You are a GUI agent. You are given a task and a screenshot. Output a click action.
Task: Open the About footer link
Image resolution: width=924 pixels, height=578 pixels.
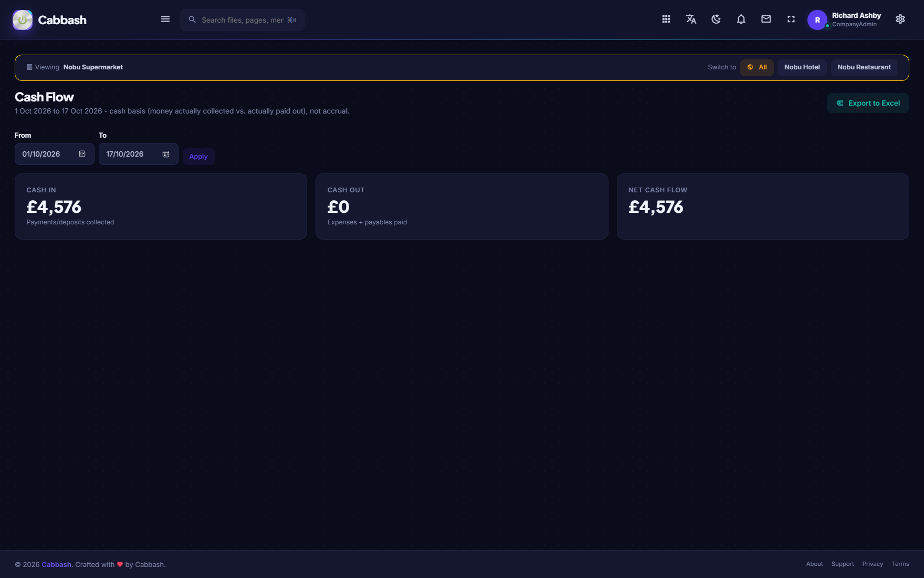point(814,564)
